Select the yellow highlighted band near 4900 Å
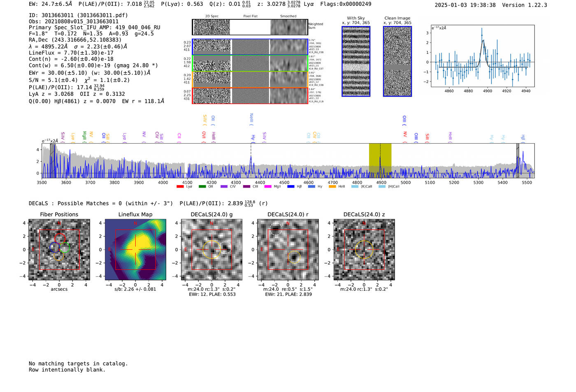This screenshot has height=392, width=576. [380, 160]
